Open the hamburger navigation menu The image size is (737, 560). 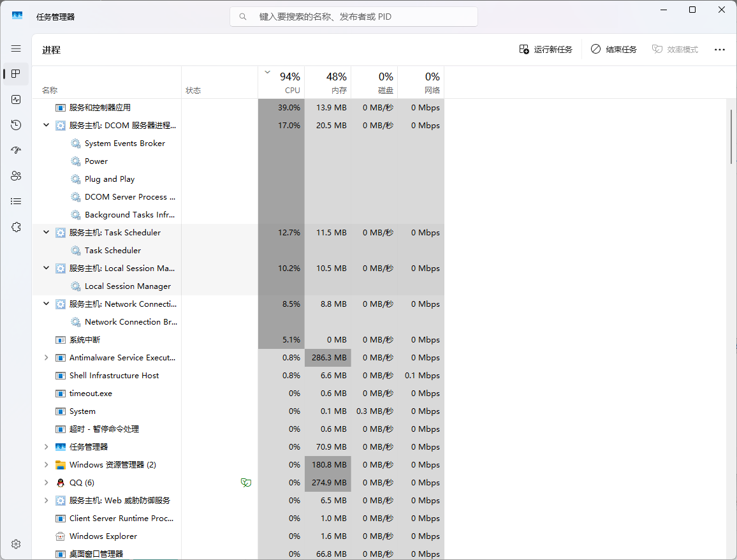pyautogui.click(x=16, y=48)
